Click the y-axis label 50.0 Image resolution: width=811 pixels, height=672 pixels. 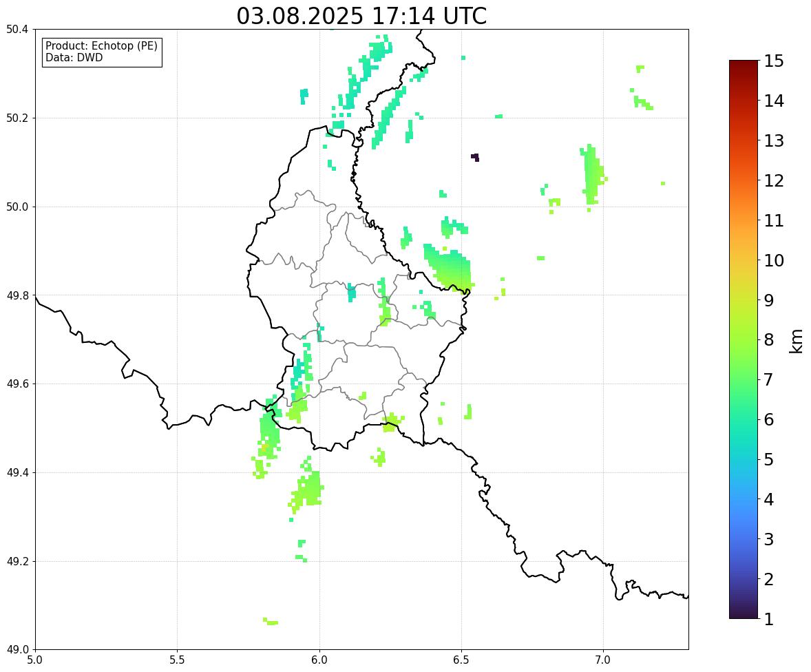coord(17,207)
